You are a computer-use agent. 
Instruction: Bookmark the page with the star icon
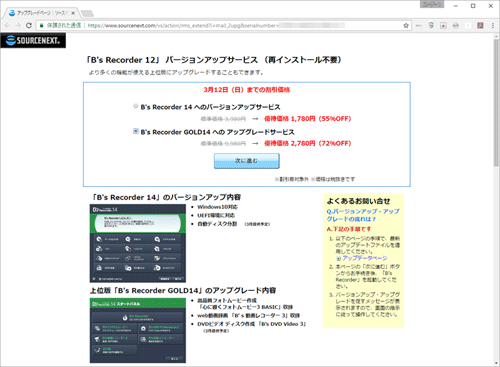coord(406,25)
